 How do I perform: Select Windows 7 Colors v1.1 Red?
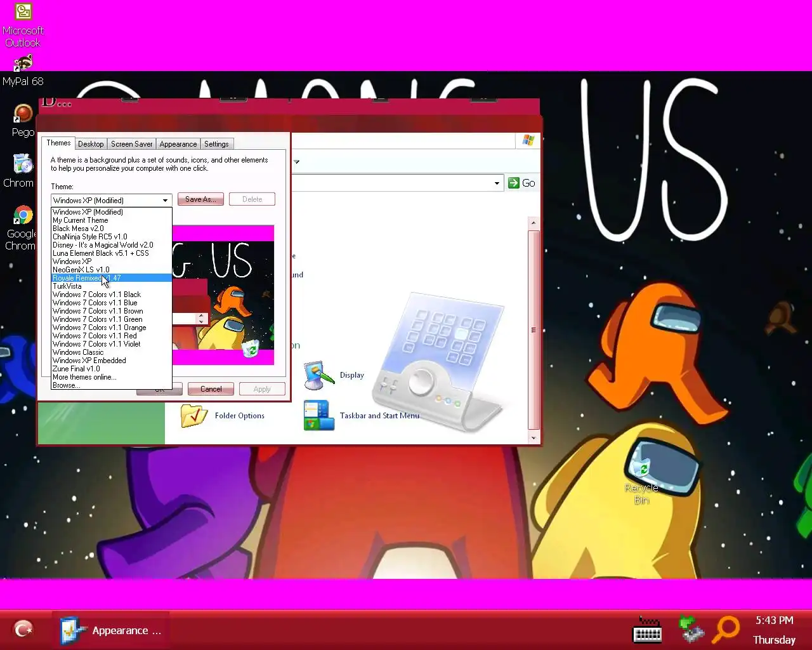click(111, 336)
